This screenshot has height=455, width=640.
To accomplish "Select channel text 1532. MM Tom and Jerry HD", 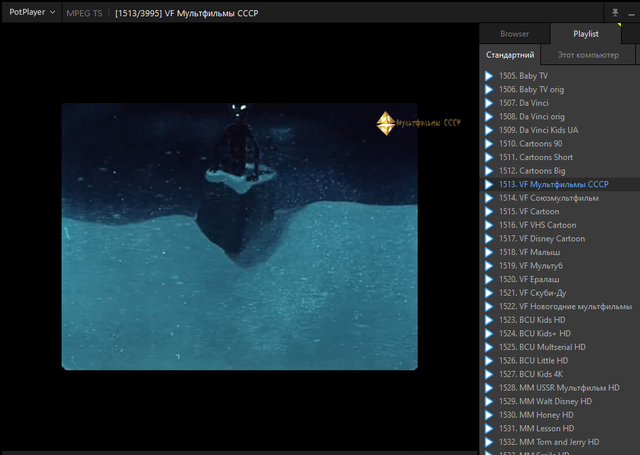I will (549, 442).
